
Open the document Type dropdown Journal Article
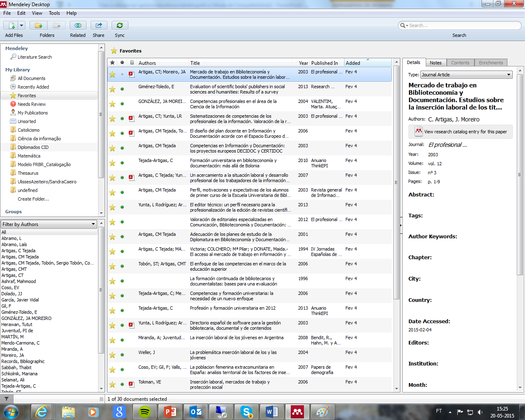tap(466, 75)
